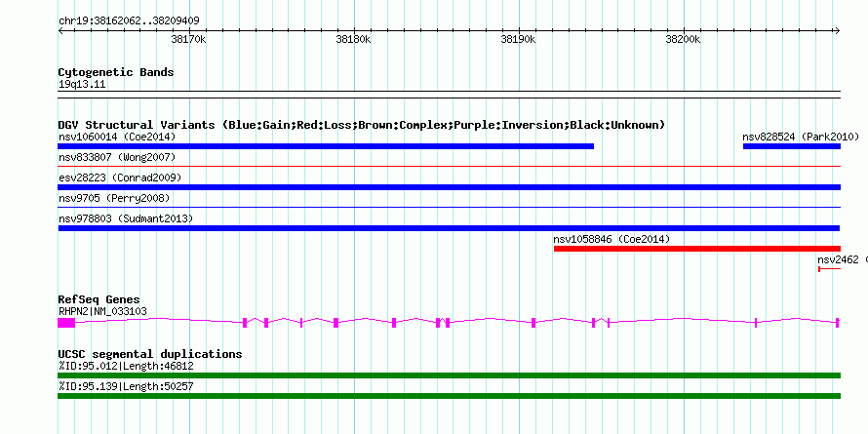
Task: Click the 38200k ruler tick label
Action: click(x=683, y=39)
